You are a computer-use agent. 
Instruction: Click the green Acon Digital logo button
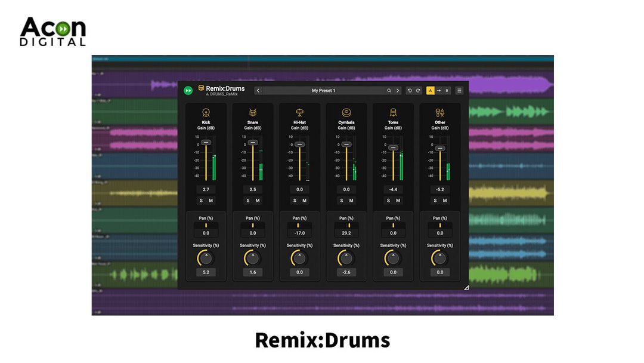(x=188, y=91)
